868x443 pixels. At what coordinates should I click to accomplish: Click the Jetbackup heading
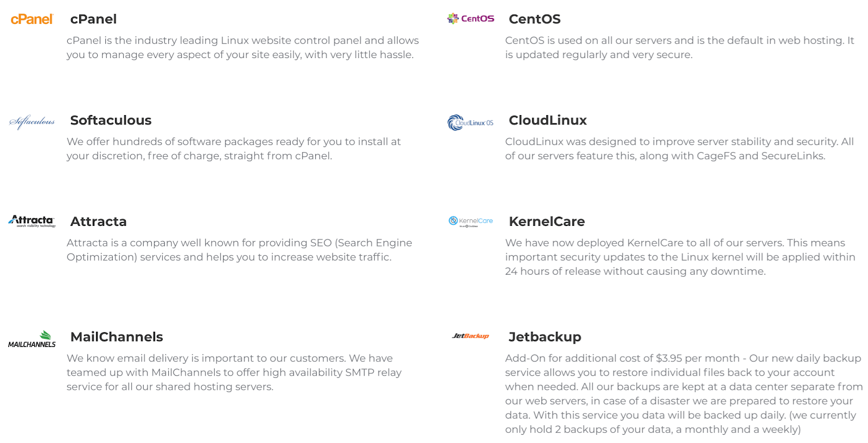click(x=545, y=337)
